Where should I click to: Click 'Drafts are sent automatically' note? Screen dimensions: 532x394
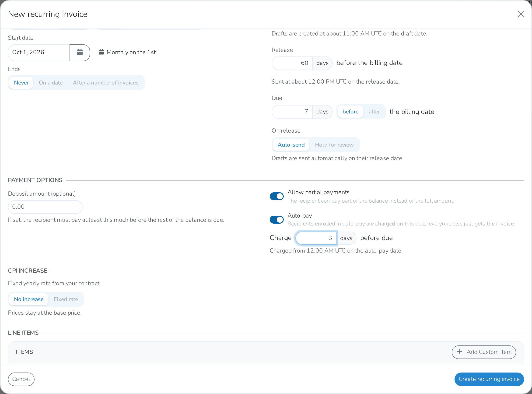(x=337, y=158)
